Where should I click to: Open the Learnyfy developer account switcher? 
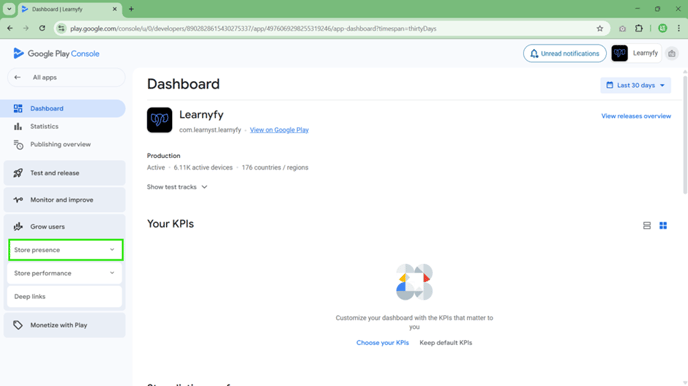click(x=636, y=53)
